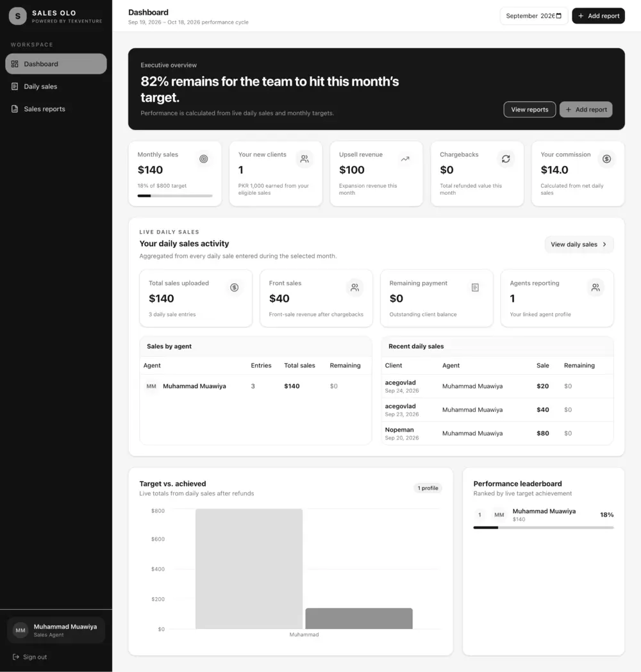Screen dimensions: 641x672
Task: Click the 18% leaderboard value
Action: click(606, 514)
